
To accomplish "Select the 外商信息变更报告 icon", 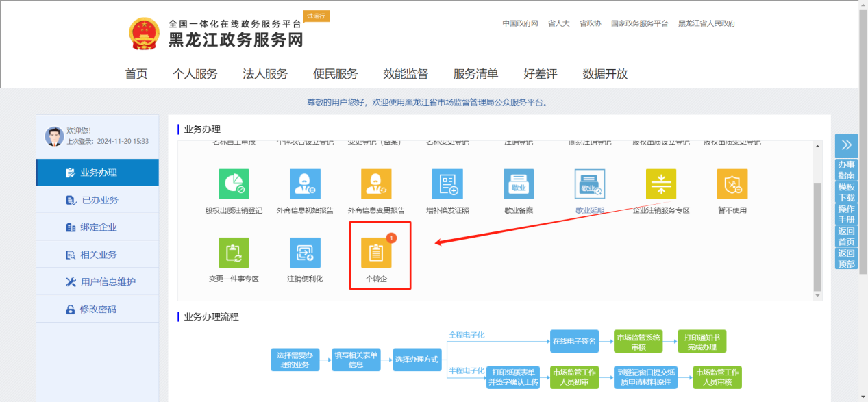I will click(376, 184).
